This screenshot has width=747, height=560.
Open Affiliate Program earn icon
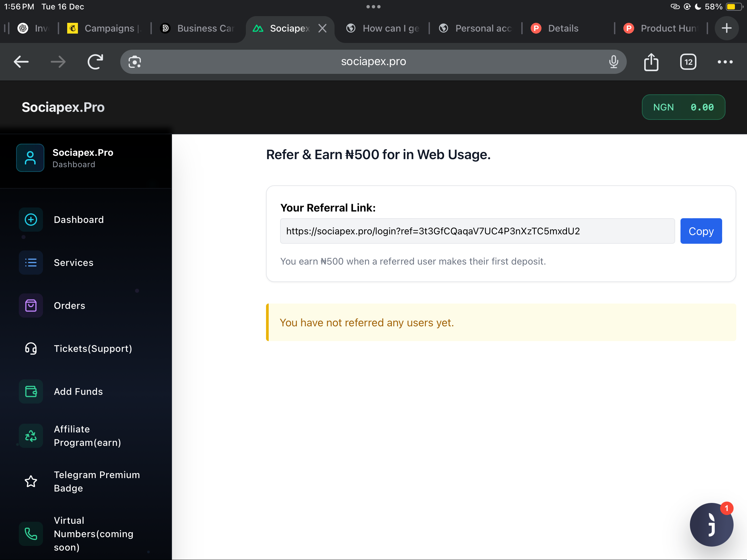click(x=31, y=436)
